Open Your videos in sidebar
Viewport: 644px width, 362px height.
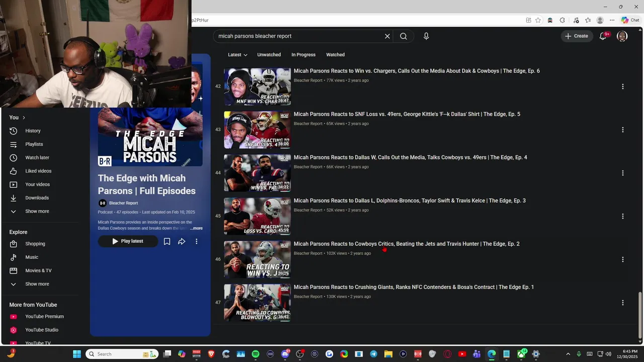coord(37,185)
